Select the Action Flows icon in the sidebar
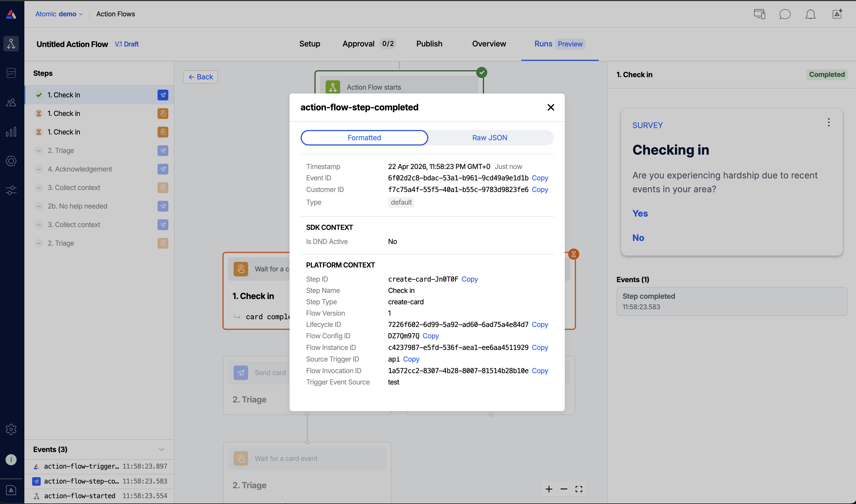The width and height of the screenshot is (856, 504). coord(11,43)
